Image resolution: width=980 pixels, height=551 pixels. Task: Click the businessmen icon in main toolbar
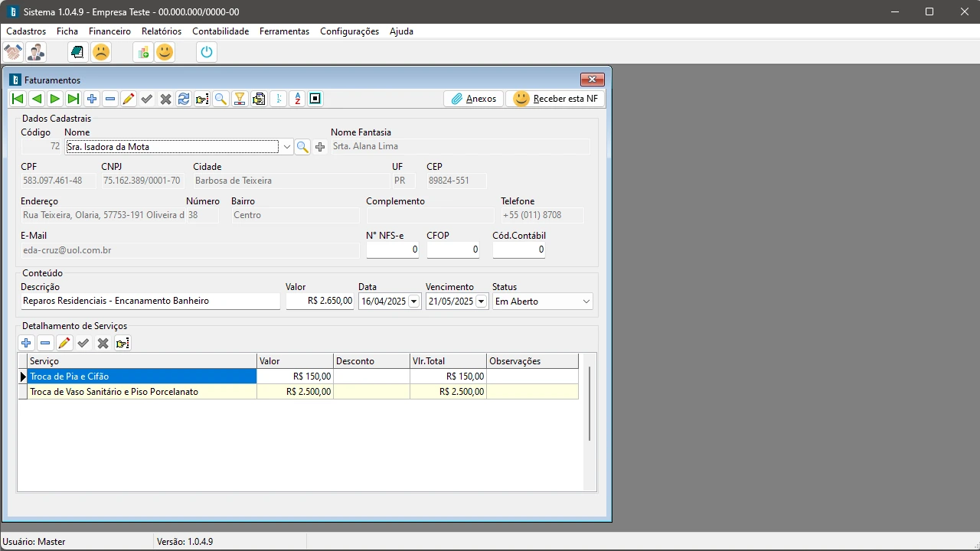[35, 52]
